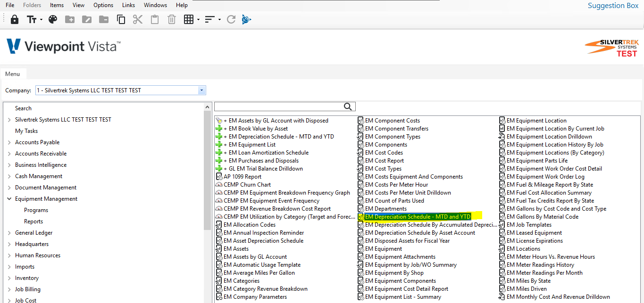Click the icon beside EM Equipment Location Drilldown
The width and height of the screenshot is (644, 303).
point(502,137)
